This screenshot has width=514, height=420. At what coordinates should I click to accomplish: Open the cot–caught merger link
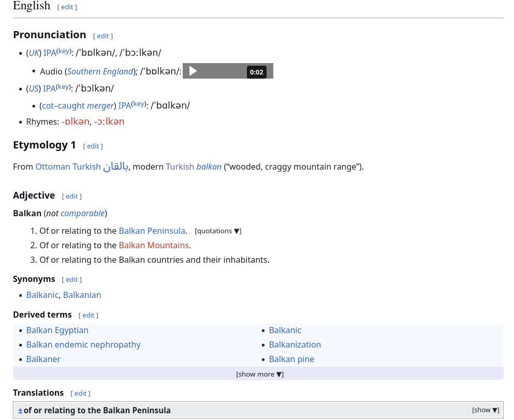(78, 106)
